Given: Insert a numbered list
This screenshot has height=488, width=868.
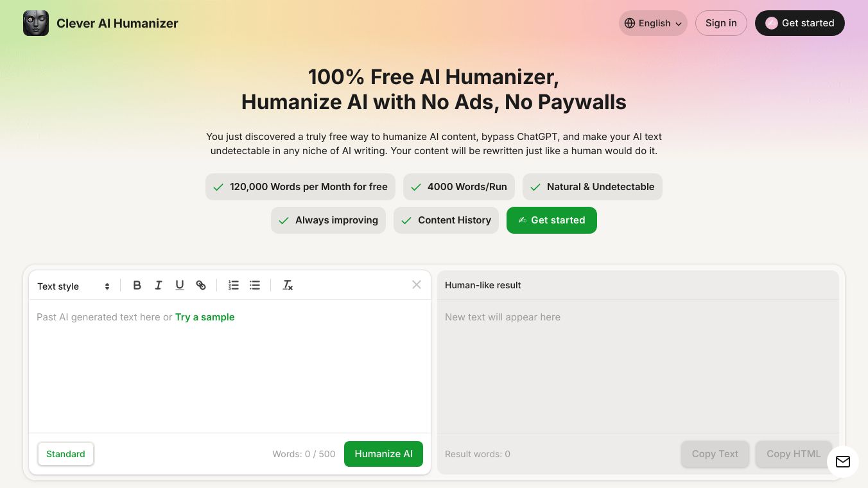Looking at the screenshot, I should [x=234, y=285].
